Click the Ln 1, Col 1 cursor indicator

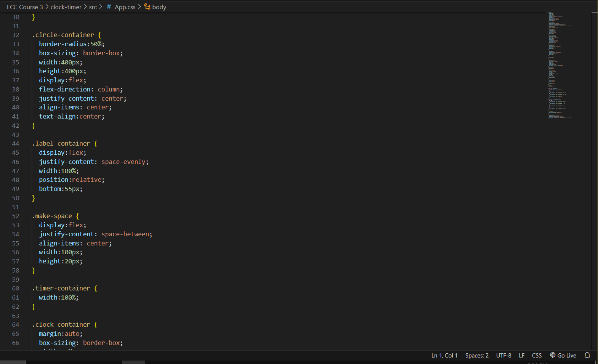[444, 355]
